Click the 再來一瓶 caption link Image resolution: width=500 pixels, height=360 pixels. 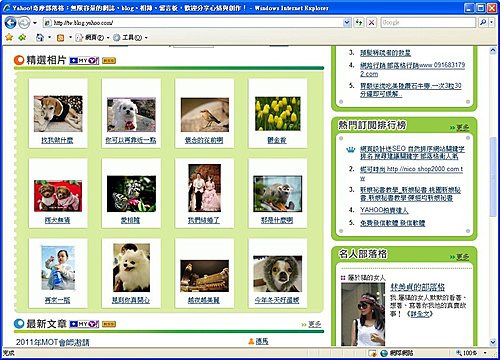pos(57,300)
